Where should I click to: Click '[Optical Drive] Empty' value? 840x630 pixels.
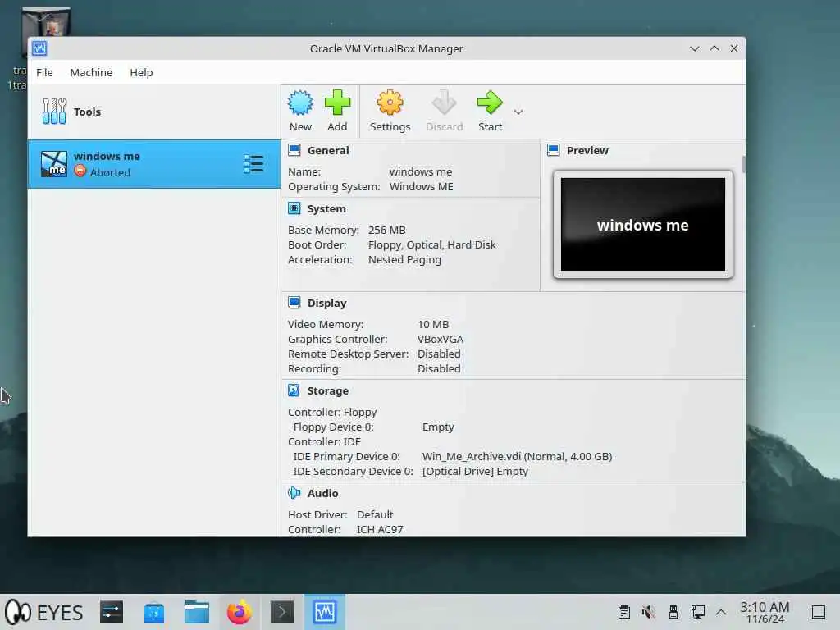(x=475, y=472)
